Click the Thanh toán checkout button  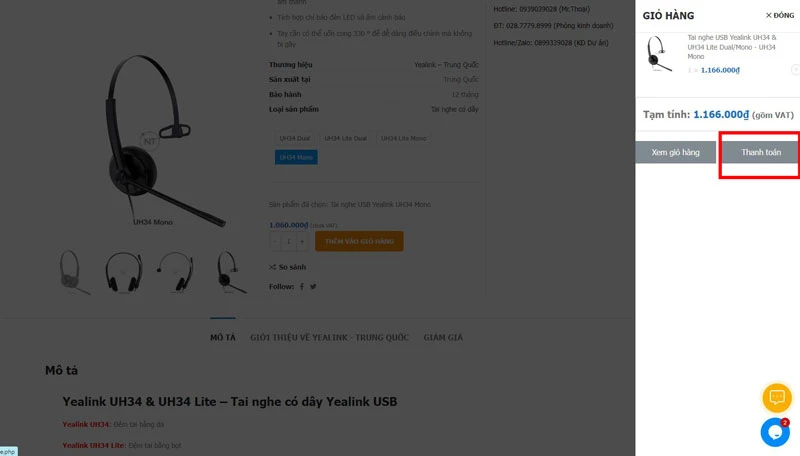tap(761, 152)
